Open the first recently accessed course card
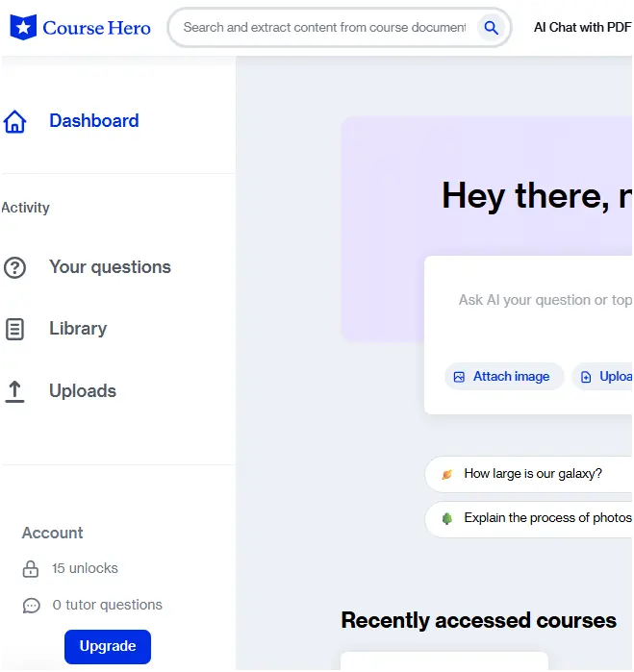Viewport: 634px width, 672px height. pyautogui.click(x=444, y=661)
